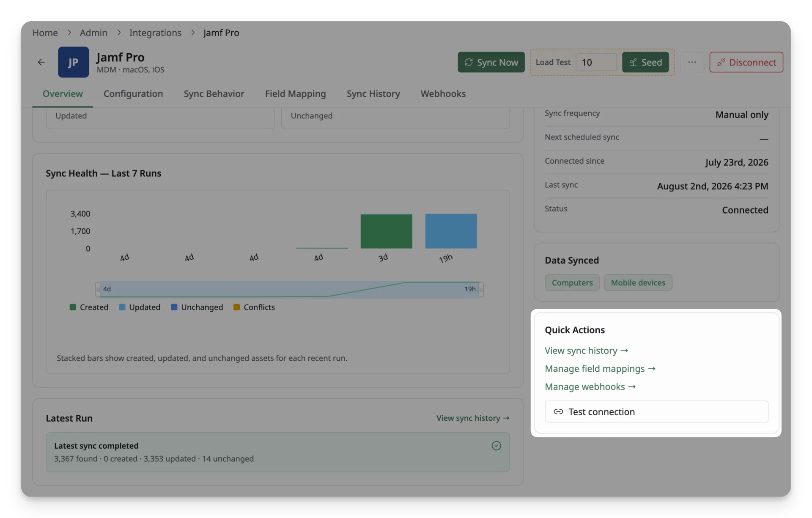Click the Last sync date August 2nd, 2026

(712, 186)
